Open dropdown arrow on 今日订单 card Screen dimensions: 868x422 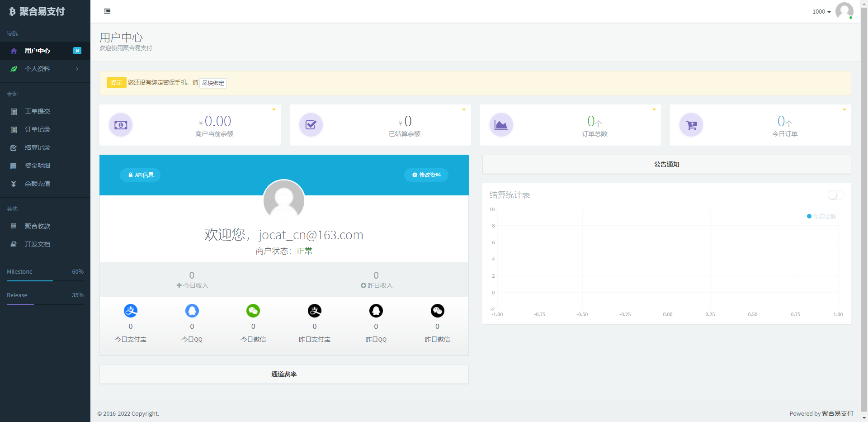844,109
